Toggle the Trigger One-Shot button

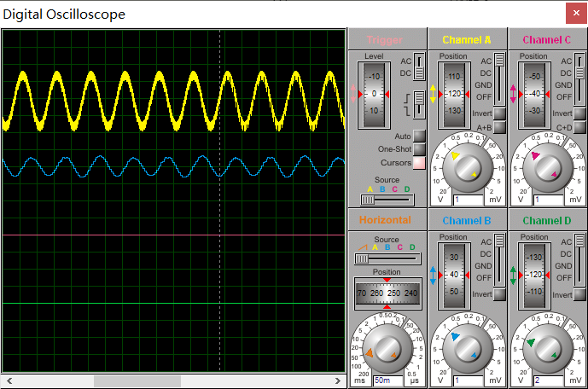419,149
